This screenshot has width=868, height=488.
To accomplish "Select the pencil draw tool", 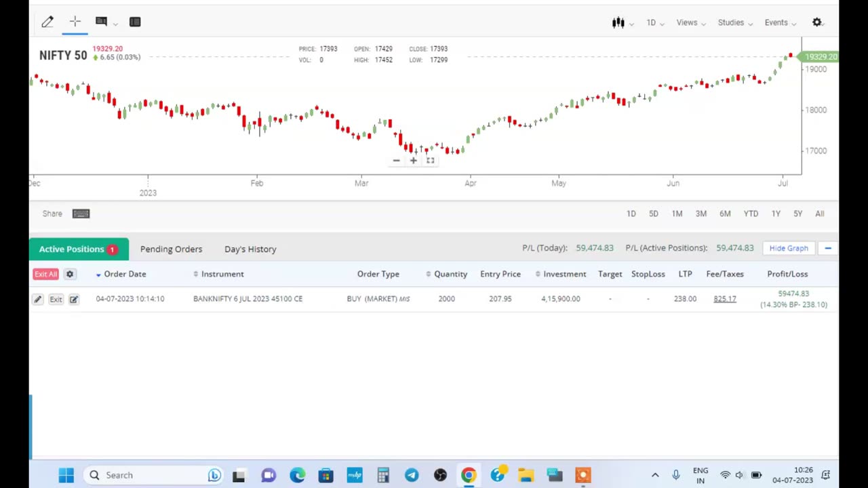I will [47, 22].
